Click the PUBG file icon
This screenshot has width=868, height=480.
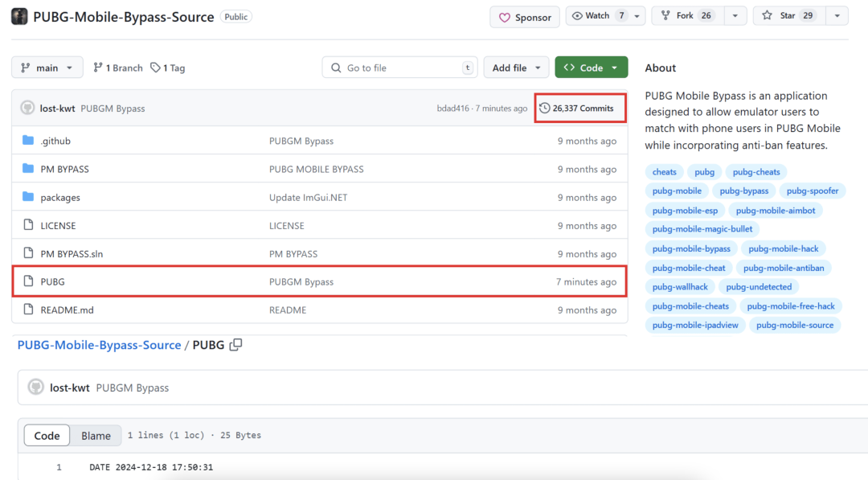pos(28,281)
